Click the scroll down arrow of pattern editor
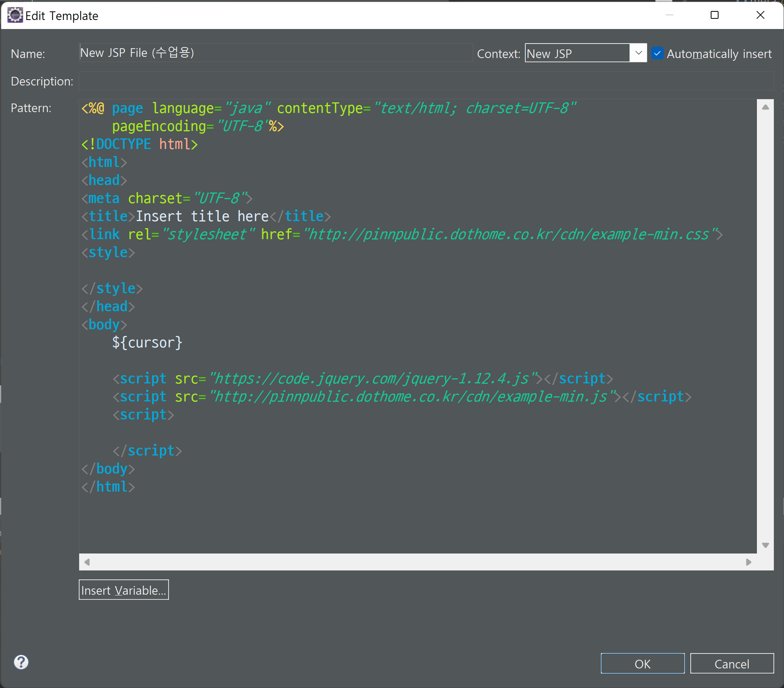Viewport: 784px width, 688px height. point(765,545)
